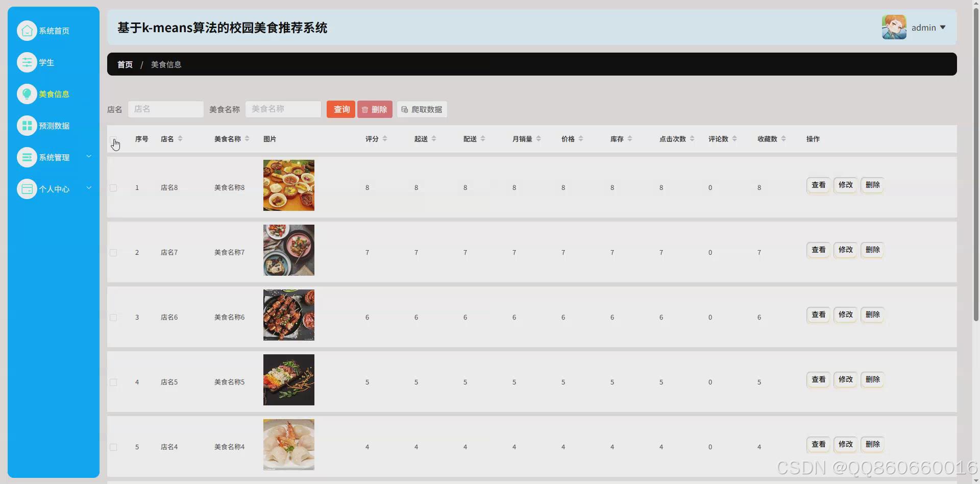
Task: Sort by 收藏数 column sort icon
Action: 783,139
